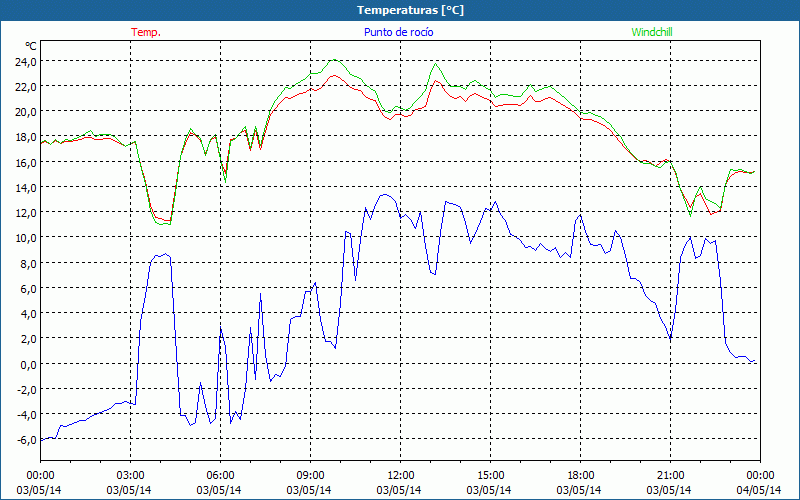Click the '12,0' y-axis value

click(27, 213)
